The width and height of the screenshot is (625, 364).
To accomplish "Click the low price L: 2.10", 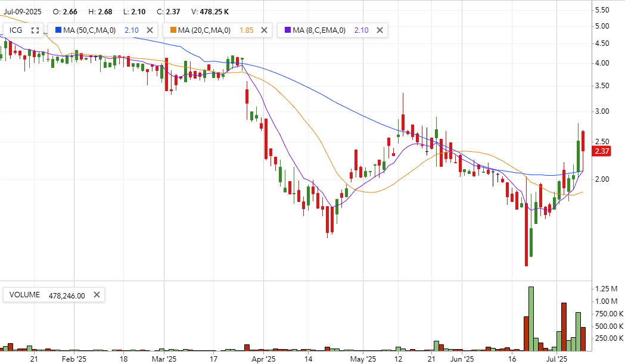I will [134, 12].
